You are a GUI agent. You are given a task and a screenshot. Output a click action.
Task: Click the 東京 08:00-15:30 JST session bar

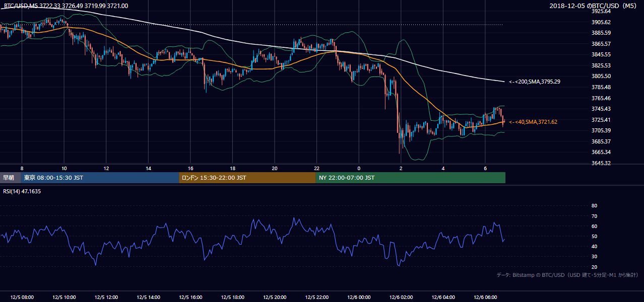tap(100, 178)
